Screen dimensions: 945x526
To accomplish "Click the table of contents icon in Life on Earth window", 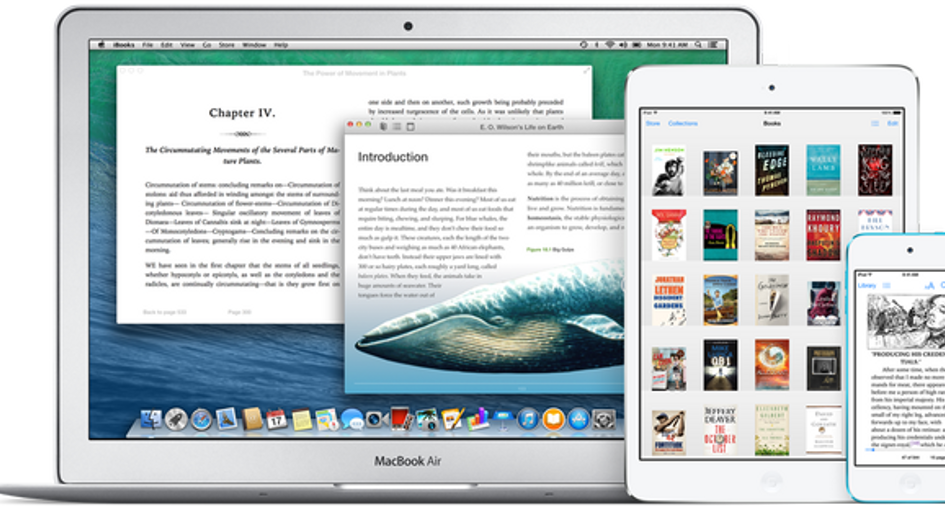I will point(397,127).
